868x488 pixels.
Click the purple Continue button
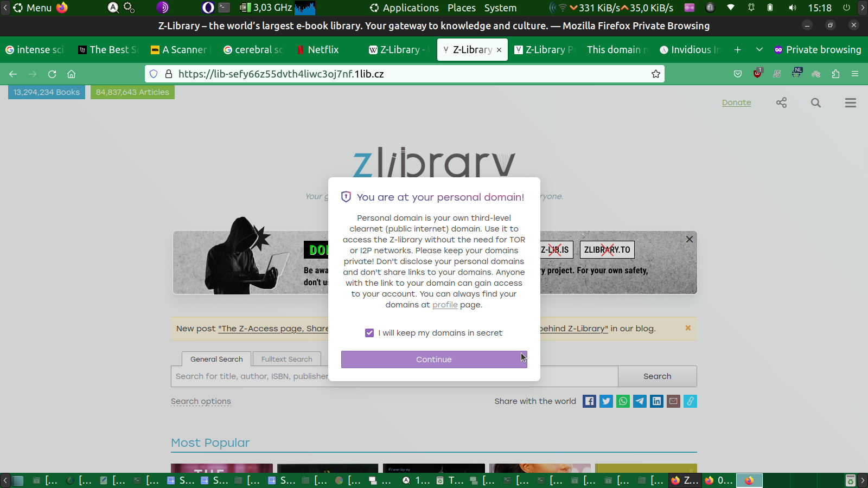(434, 359)
